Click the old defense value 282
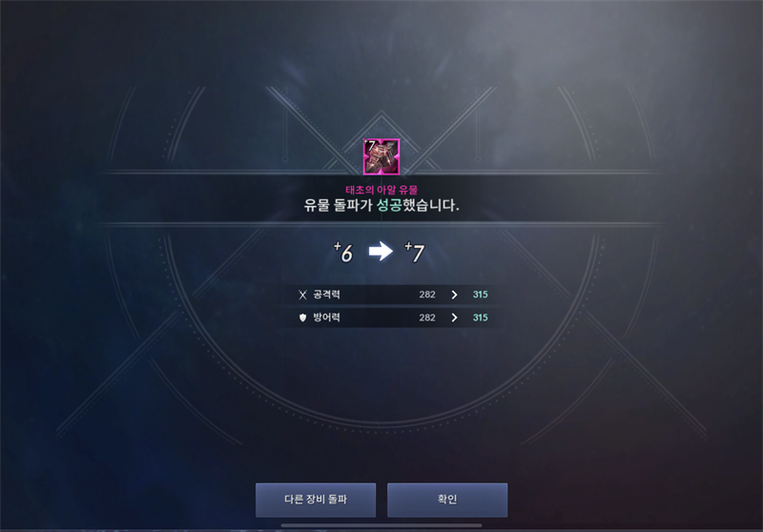 (x=427, y=317)
